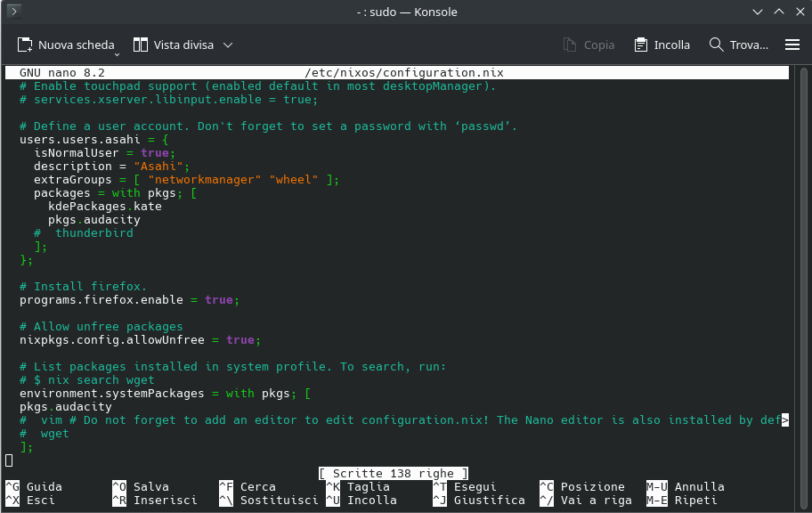Click the terminal scrollbar on the right

point(804,267)
